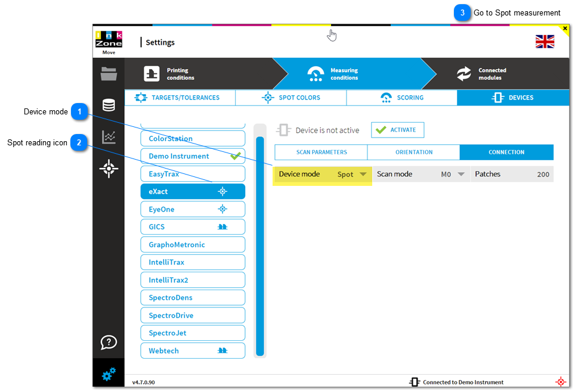This screenshot has width=575, height=392.
Task: Click the red crosshair icon in status bar
Action: [560, 382]
